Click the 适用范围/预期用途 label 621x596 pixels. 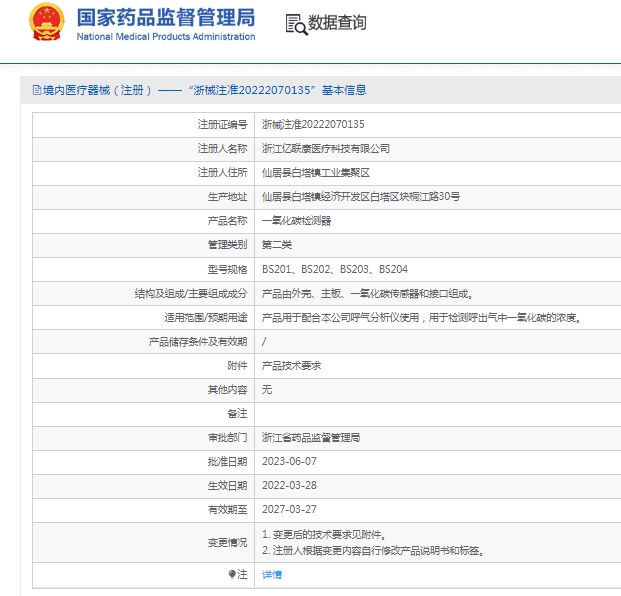(206, 318)
